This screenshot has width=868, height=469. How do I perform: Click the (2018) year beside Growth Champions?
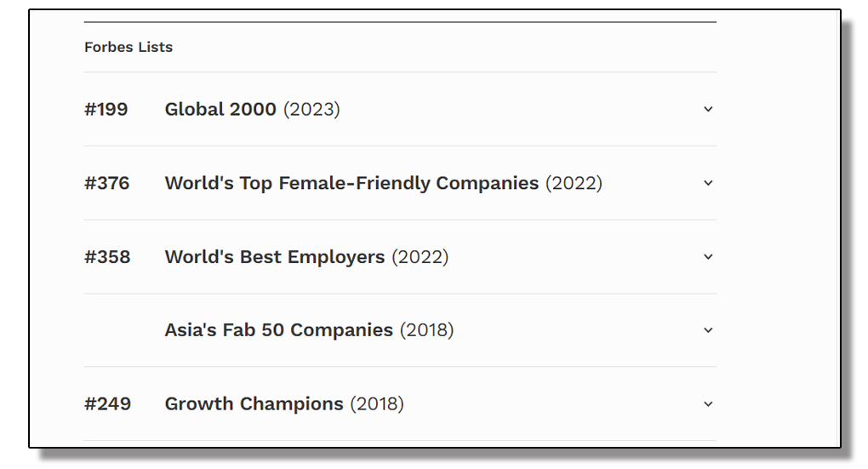(x=377, y=404)
